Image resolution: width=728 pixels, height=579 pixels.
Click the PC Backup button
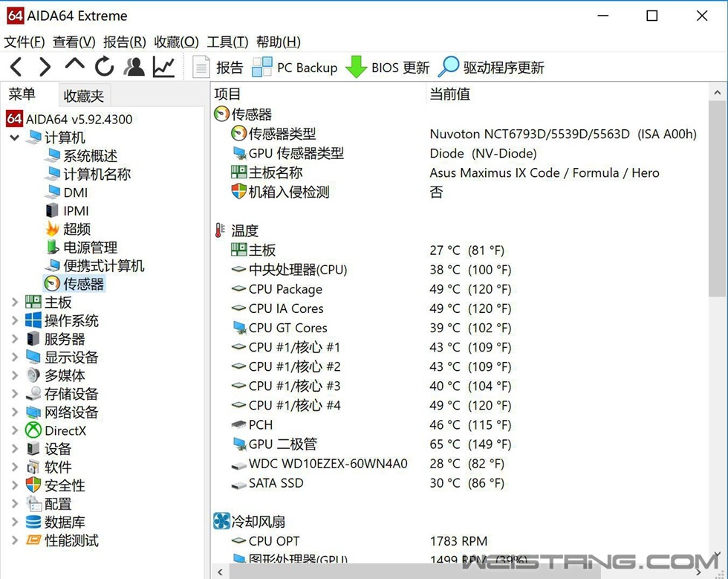click(x=295, y=68)
